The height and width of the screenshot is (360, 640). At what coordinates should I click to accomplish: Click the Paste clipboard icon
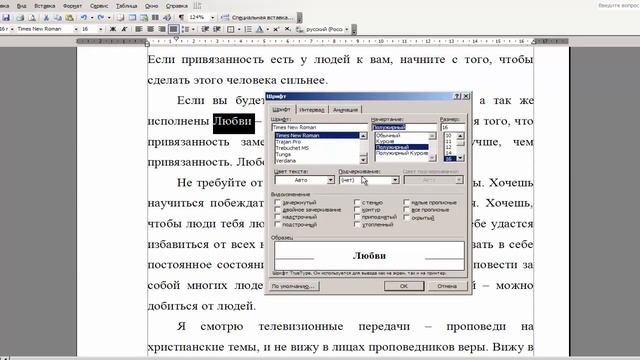pyautogui.click(x=69, y=18)
